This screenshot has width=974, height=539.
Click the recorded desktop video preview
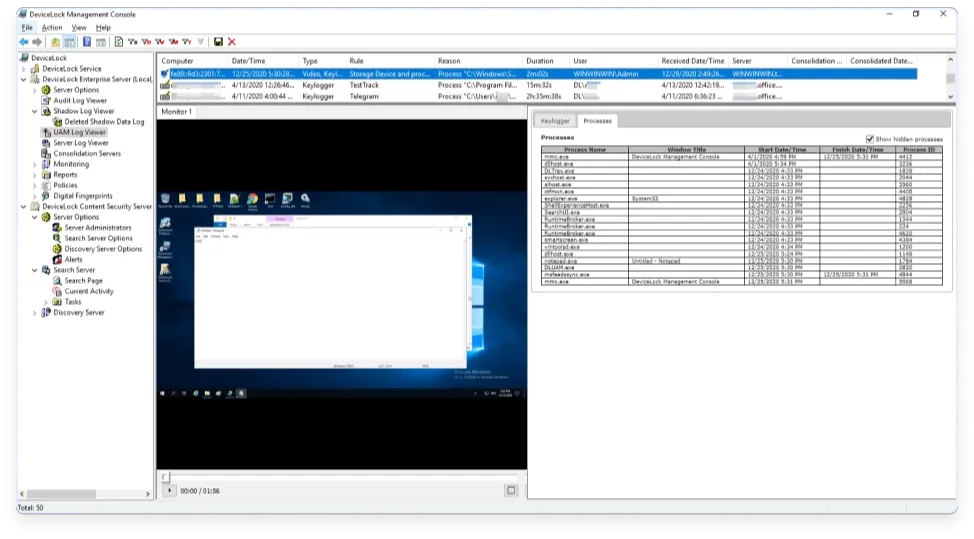point(342,294)
